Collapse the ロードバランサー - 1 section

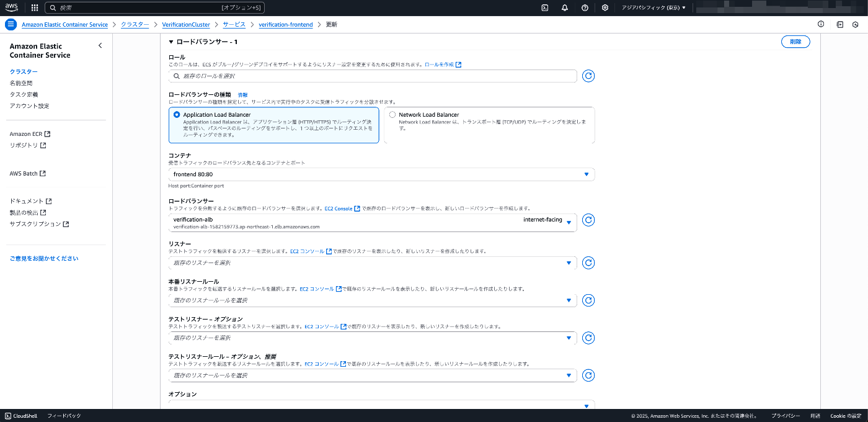coord(171,42)
